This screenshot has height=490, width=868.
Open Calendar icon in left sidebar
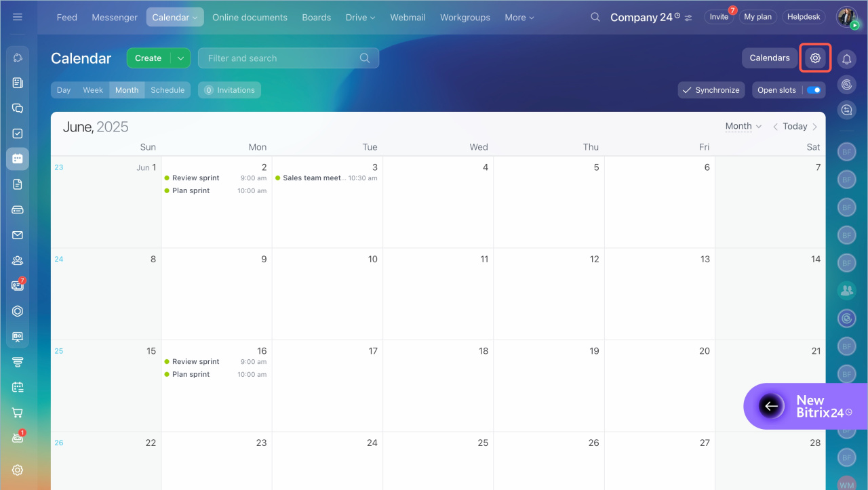pyautogui.click(x=18, y=159)
